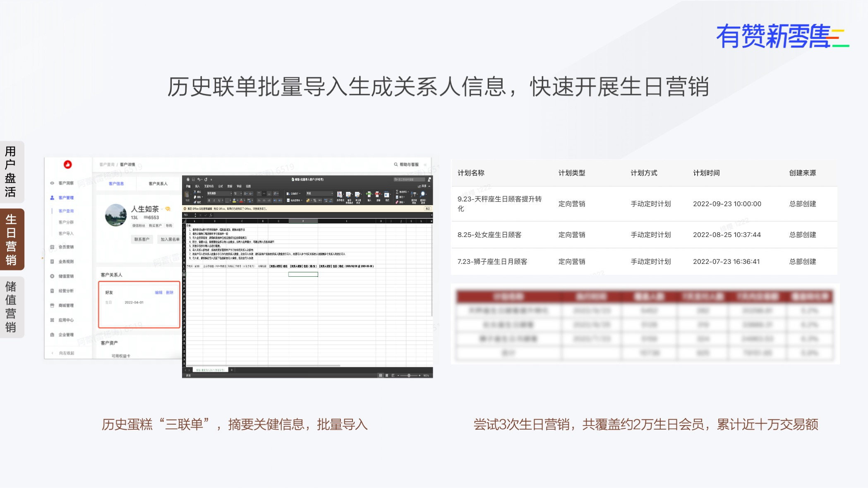868x488 pixels.
Task: Toggle Italic in Excel ribbon
Action: click(214, 201)
